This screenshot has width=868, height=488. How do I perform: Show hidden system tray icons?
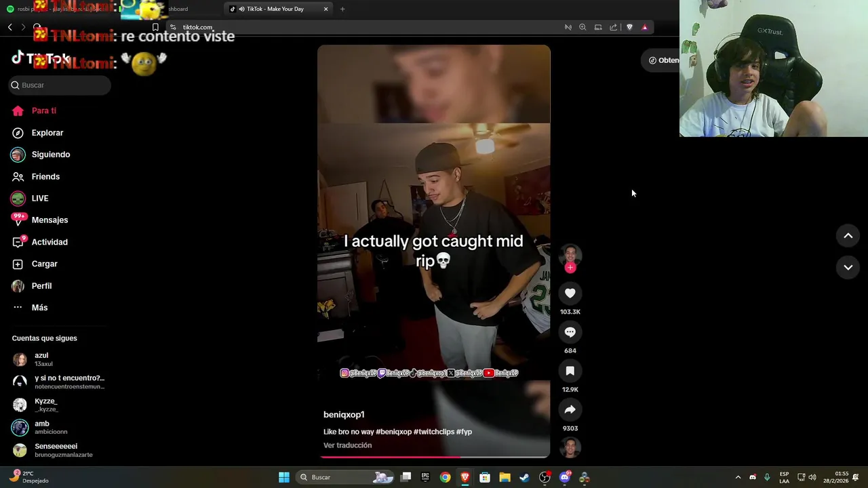738,477
